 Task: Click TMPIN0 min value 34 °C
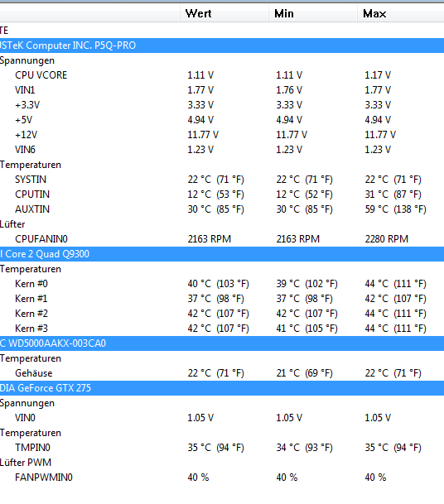pyautogui.click(x=304, y=448)
